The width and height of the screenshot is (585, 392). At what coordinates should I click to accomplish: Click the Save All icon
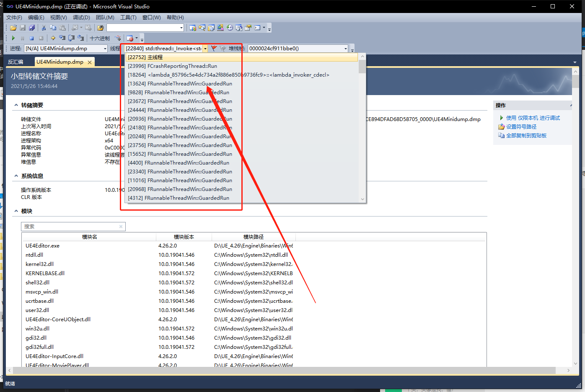point(32,28)
